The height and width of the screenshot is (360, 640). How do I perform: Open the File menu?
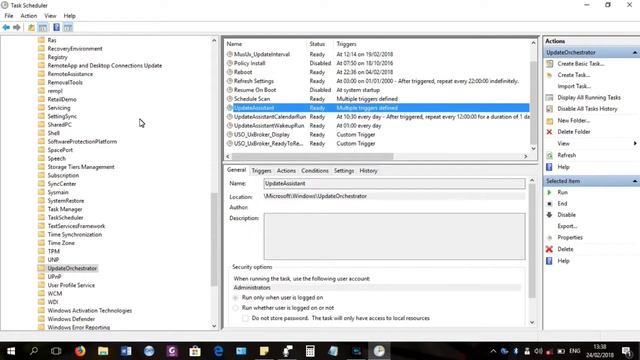[9, 16]
